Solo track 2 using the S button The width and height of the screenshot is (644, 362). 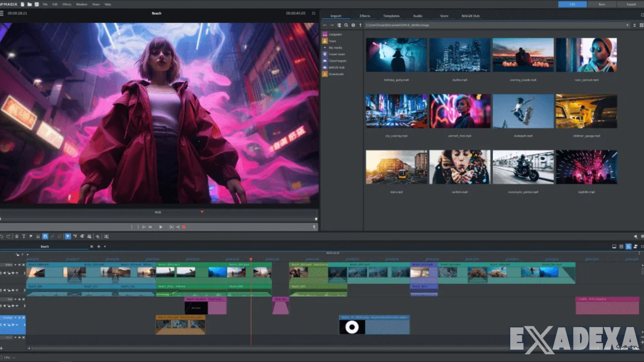pyautogui.click(x=1, y=290)
